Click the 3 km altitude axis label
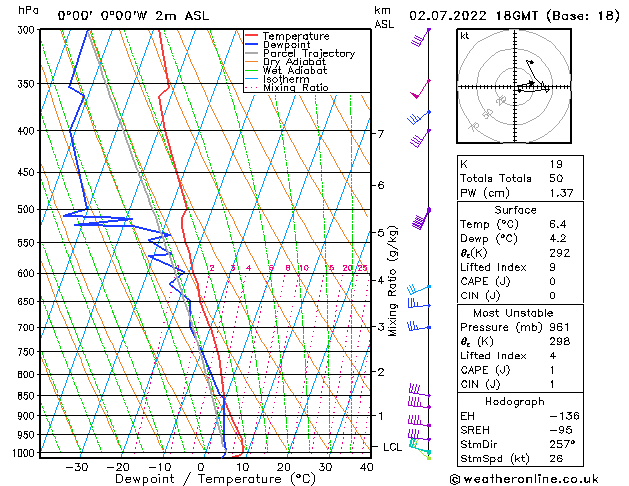 click(381, 327)
